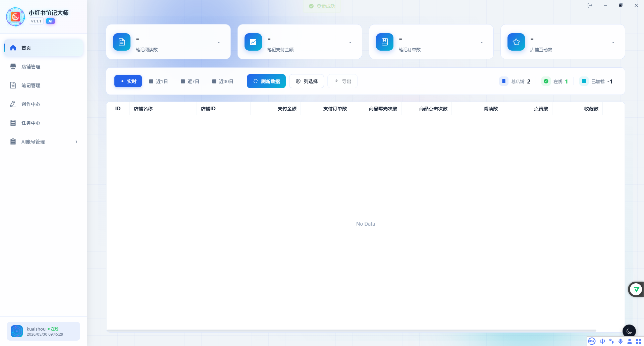Toggle the punctuation mode icon
644x346 pixels.
(x=611, y=341)
